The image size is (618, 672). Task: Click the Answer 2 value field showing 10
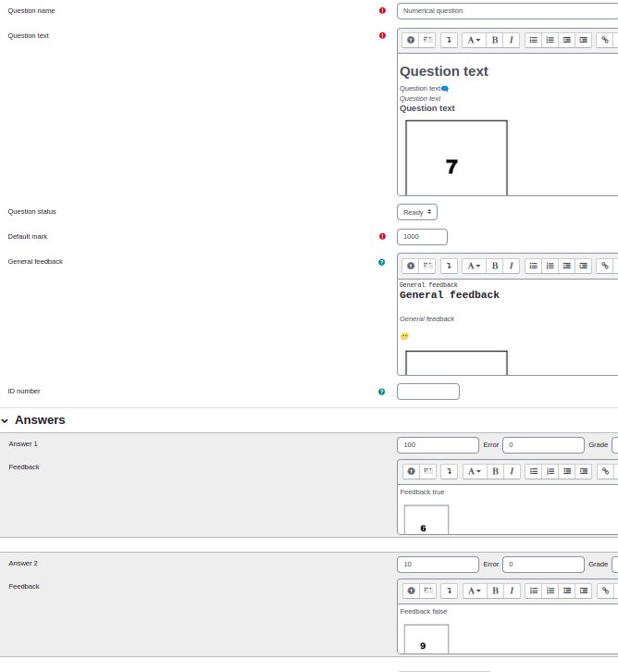(x=438, y=565)
